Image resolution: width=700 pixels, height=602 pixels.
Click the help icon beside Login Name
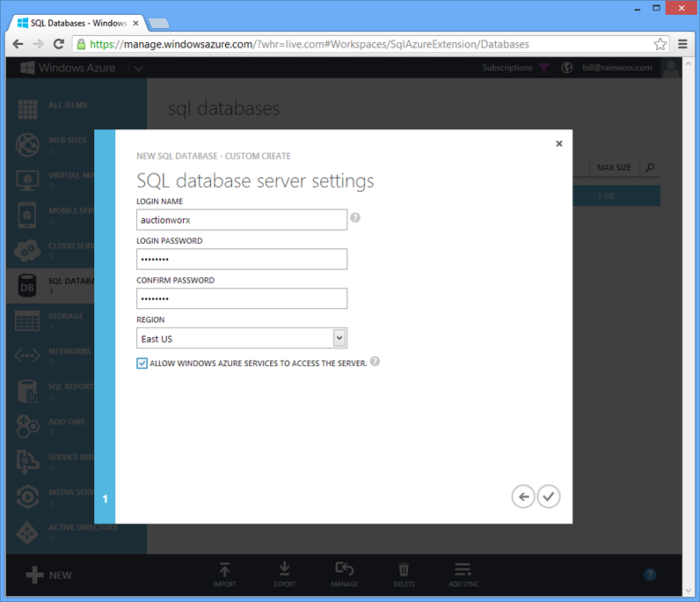click(x=355, y=217)
